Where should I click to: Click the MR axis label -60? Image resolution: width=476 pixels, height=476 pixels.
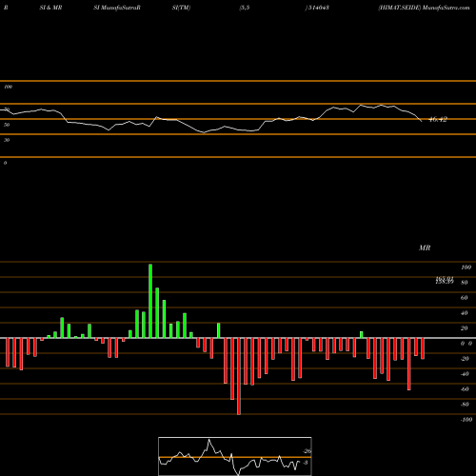[465, 389]
